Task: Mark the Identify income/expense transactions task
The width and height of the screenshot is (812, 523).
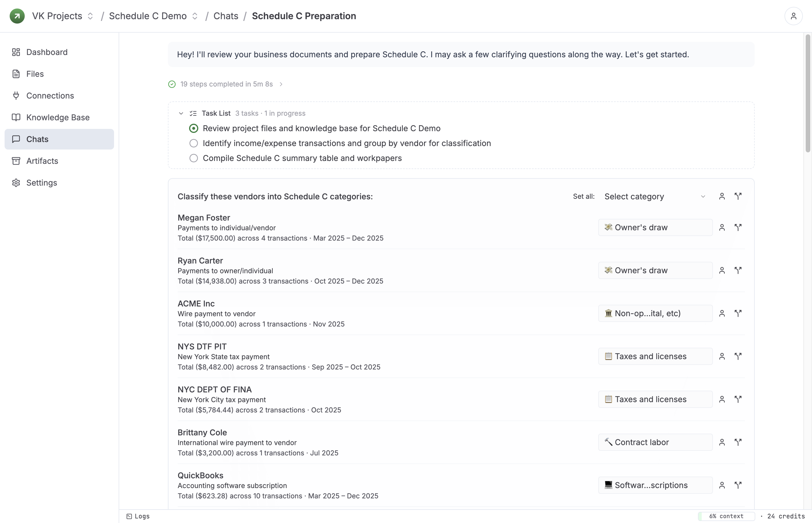Action: [x=193, y=143]
